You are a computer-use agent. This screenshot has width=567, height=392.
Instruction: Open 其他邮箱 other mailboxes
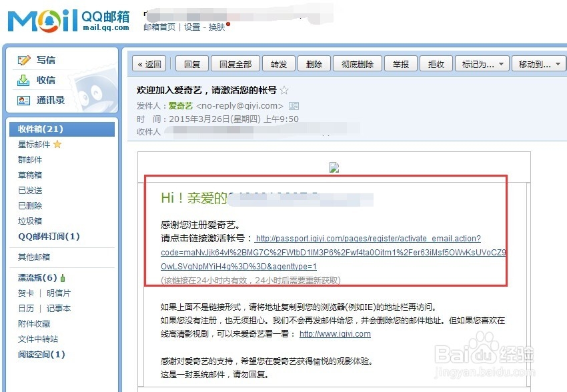(34, 257)
